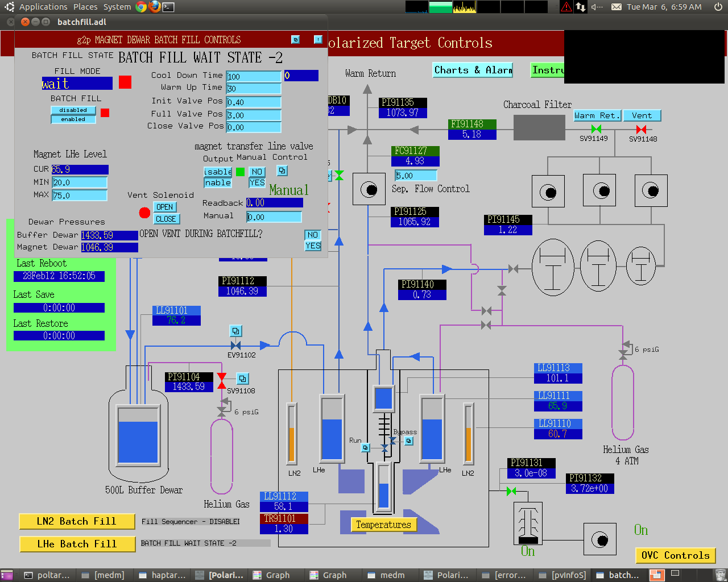Click the Bypass valve display icon
The image size is (728, 582).
(x=408, y=440)
